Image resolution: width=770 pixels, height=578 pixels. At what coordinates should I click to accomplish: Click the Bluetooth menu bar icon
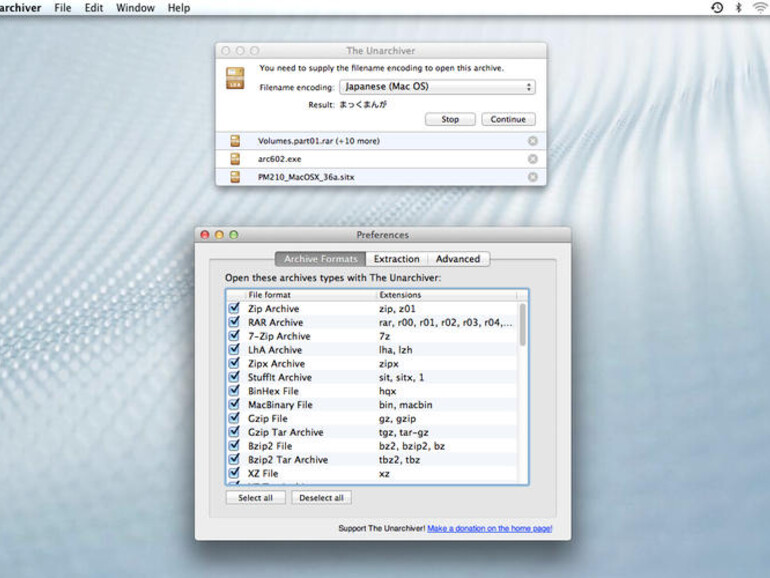(x=739, y=8)
